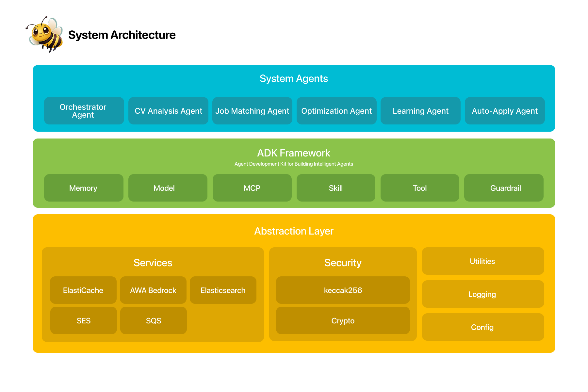Click the ADK Framework heading
Image resolution: width=588 pixels, height=392 pixels.
[294, 153]
